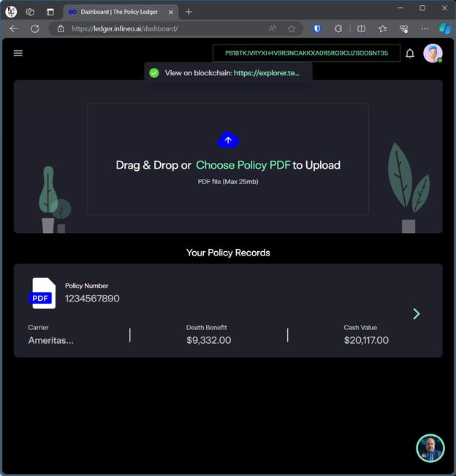Maximize the browser window
This screenshot has height=476, width=456.
coord(422,8)
